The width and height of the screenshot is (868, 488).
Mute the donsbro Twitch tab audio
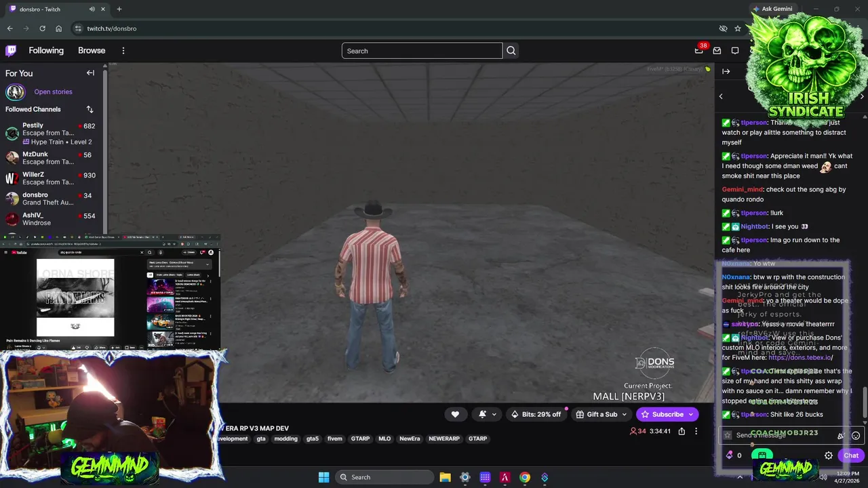[x=92, y=9]
